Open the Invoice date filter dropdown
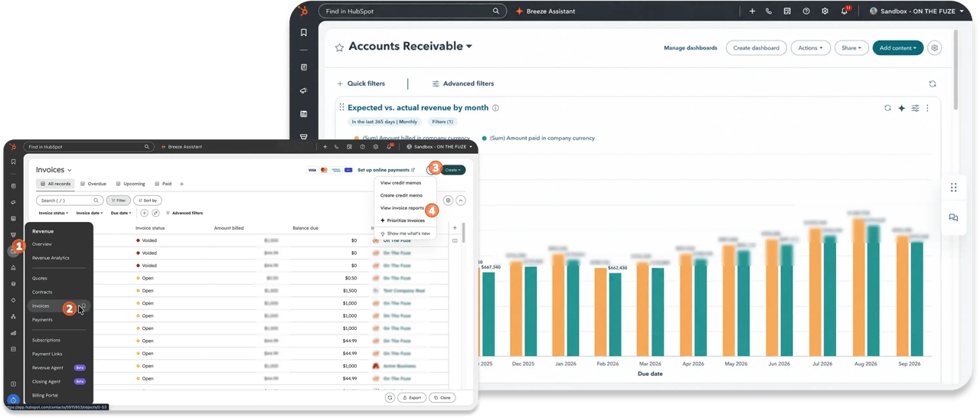 pyautogui.click(x=89, y=213)
